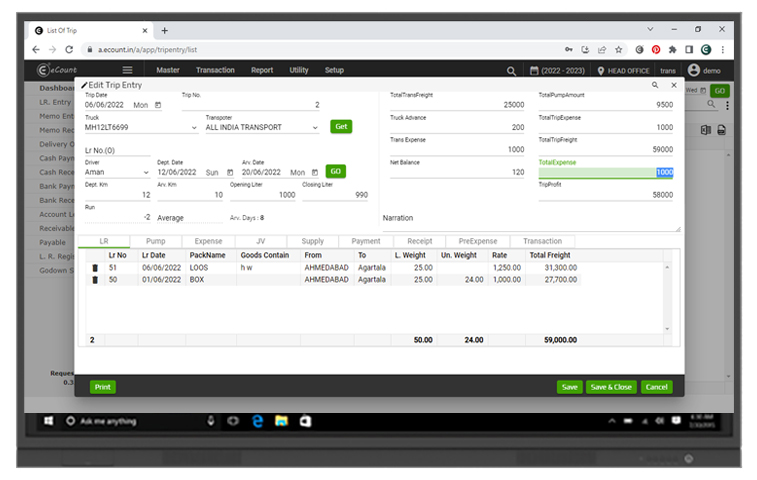This screenshot has height=480, width=757.
Task: Delete LR row 51 using the trash icon
Action: point(95,268)
